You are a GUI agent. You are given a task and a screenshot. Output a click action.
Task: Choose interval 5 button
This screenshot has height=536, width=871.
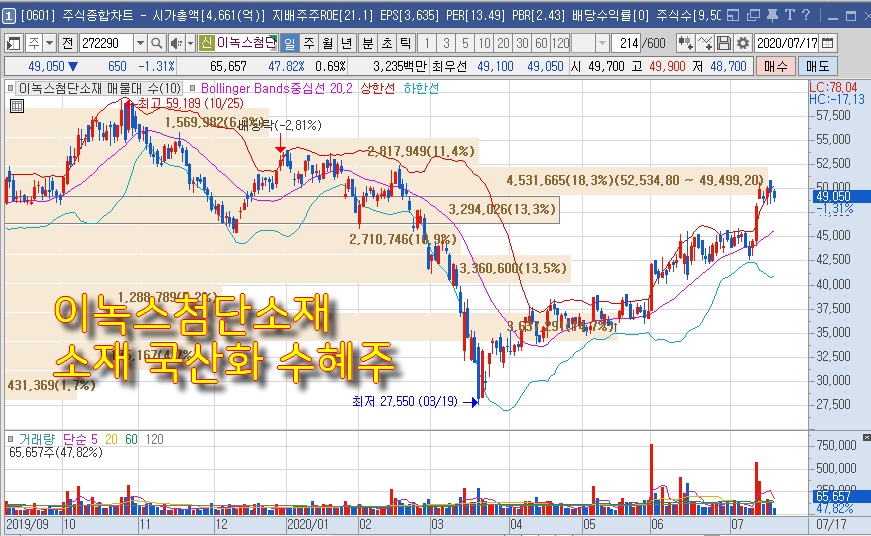[x=465, y=43]
